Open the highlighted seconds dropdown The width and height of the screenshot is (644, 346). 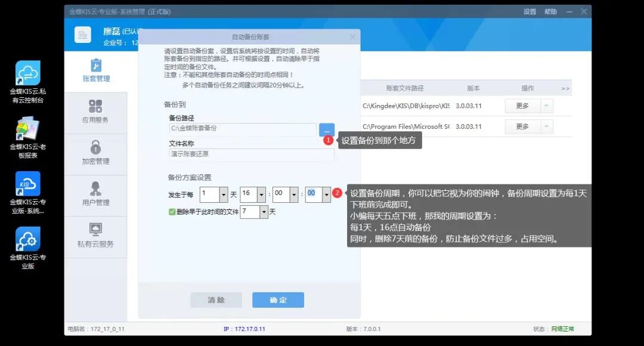coord(326,195)
